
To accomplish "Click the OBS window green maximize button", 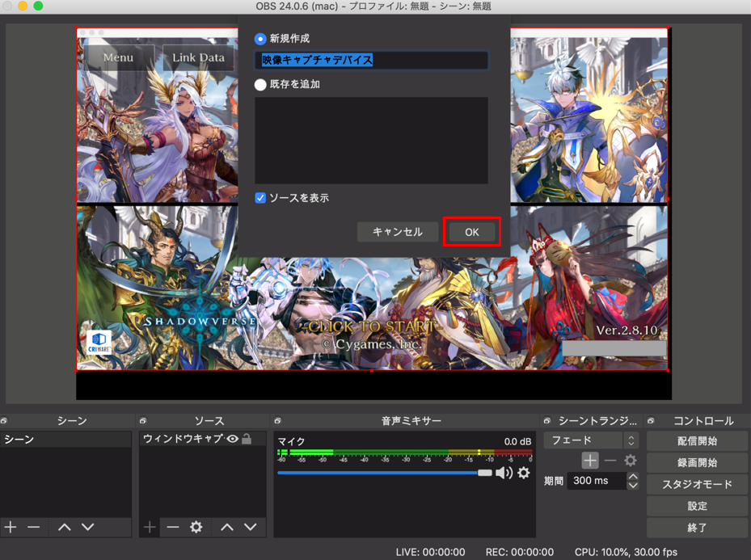I will click(38, 6).
